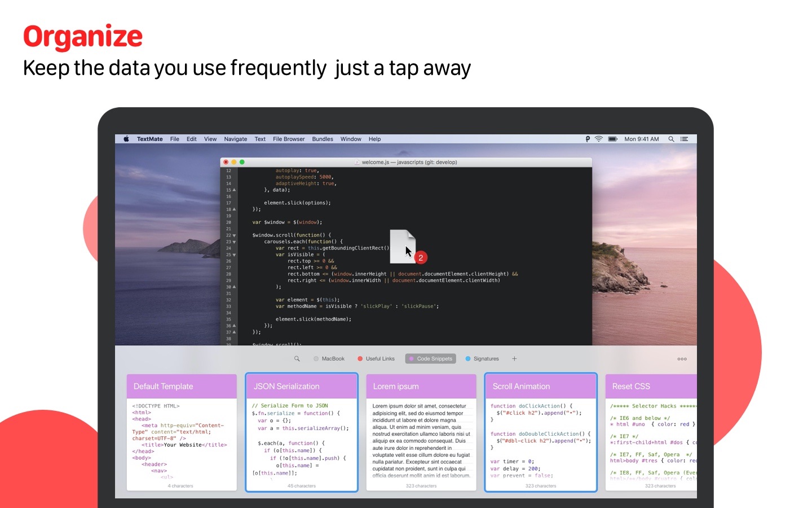This screenshot has width=812, height=508.
Task: Add a new pinboard with plus button
Action: 514,358
